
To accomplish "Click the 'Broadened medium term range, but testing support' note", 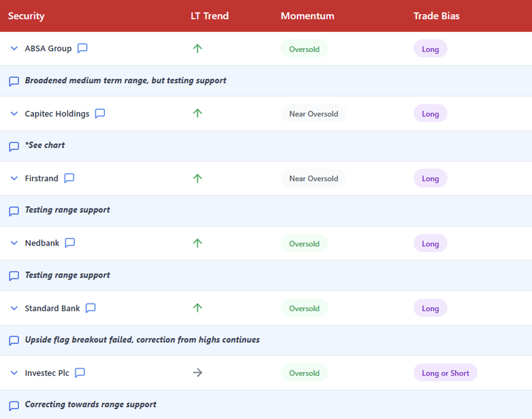I will click(126, 80).
